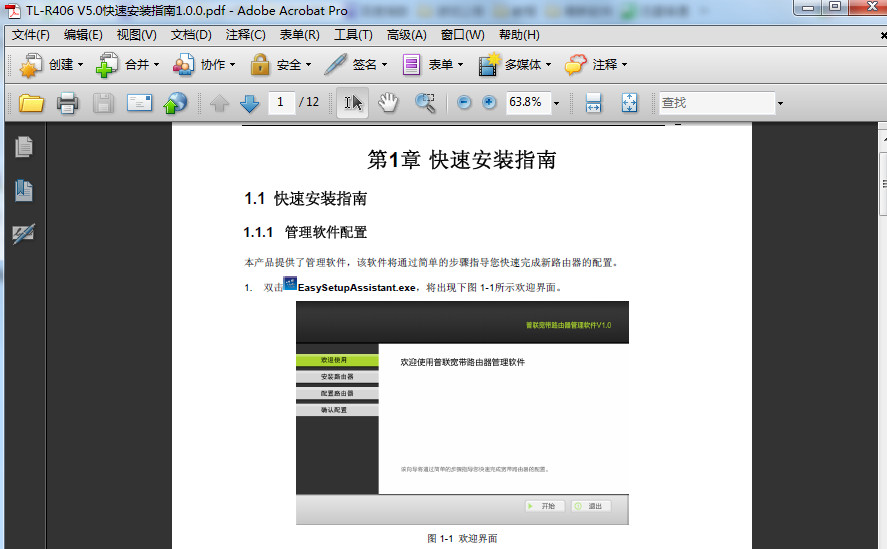This screenshot has height=549, width=887.
Task: Open the 窗口(W) menu
Action: point(463,35)
